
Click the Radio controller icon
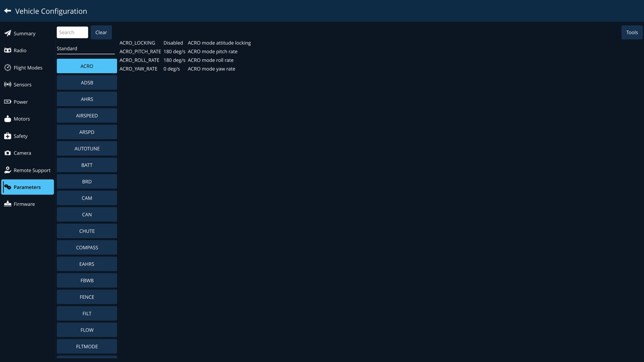(8, 50)
